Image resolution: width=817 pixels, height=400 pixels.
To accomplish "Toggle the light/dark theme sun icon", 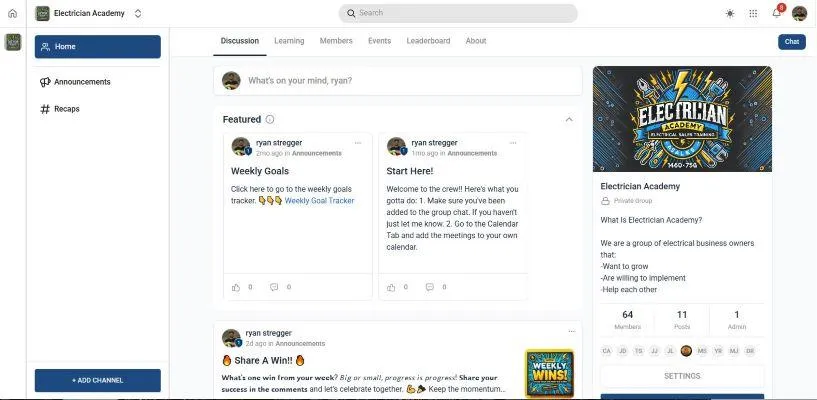I will point(730,14).
